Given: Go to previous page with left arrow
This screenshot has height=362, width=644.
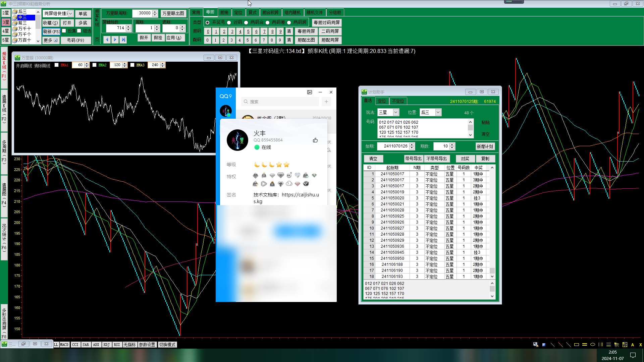Looking at the screenshot, I should pyautogui.click(x=107, y=39).
